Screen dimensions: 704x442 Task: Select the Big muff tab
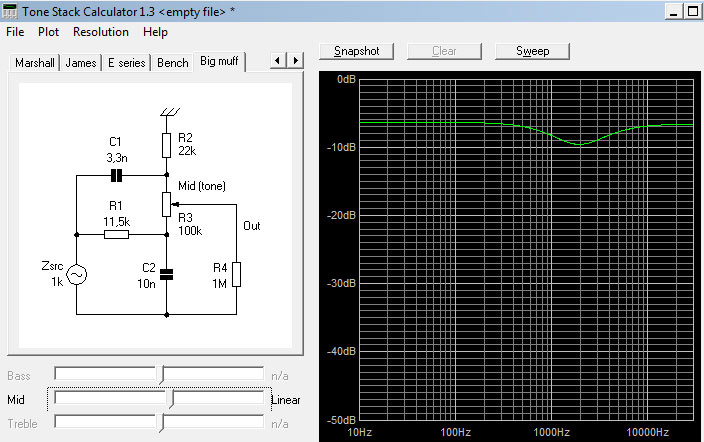pos(219,61)
